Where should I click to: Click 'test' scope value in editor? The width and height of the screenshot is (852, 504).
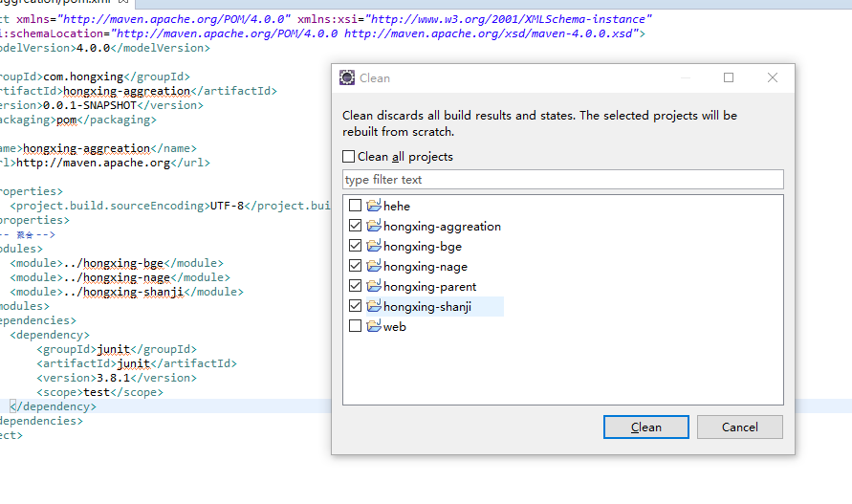tap(97, 392)
